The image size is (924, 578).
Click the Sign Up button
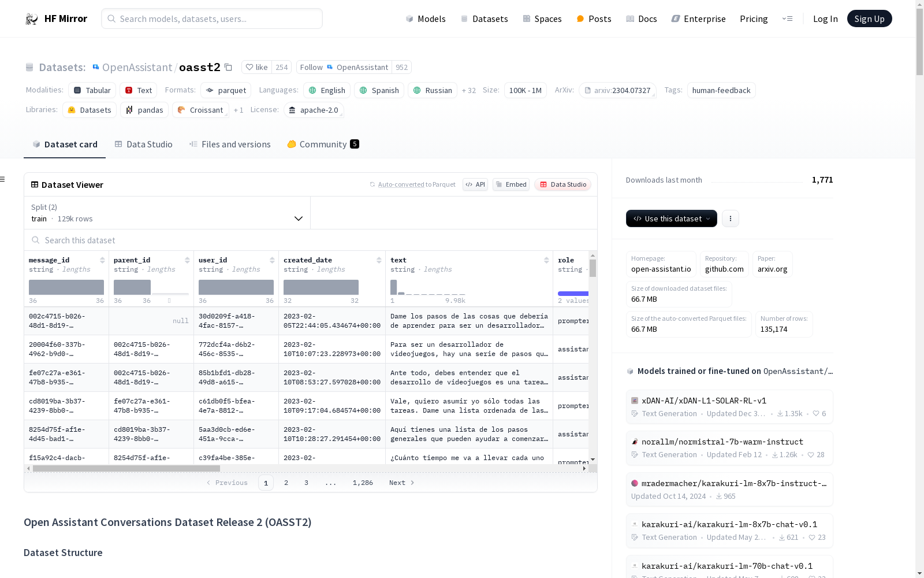869,18
